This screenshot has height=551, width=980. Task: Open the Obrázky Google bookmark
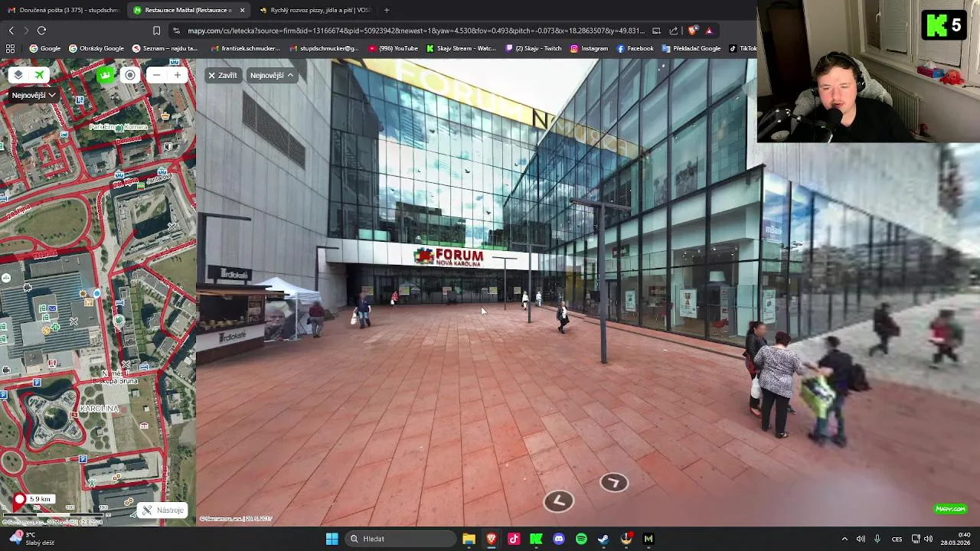pyautogui.click(x=96, y=48)
